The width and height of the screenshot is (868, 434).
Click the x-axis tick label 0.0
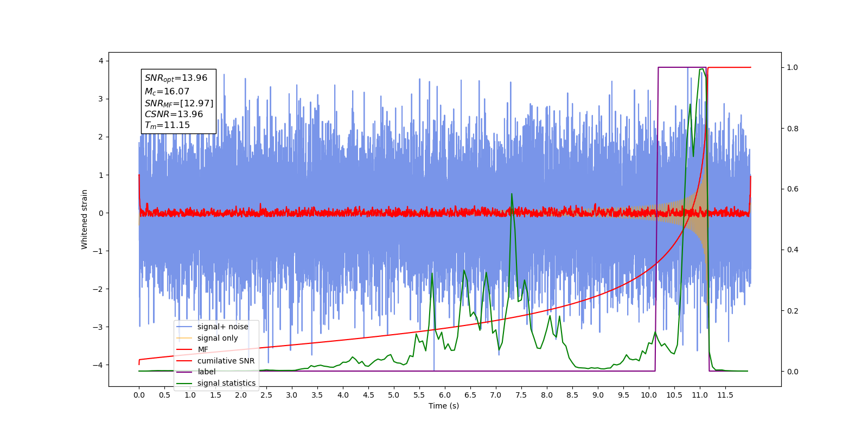tap(139, 395)
